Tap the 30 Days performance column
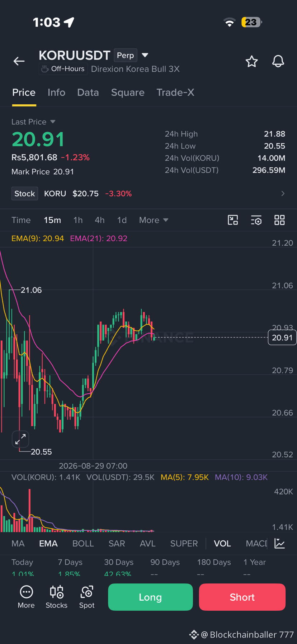 click(119, 567)
